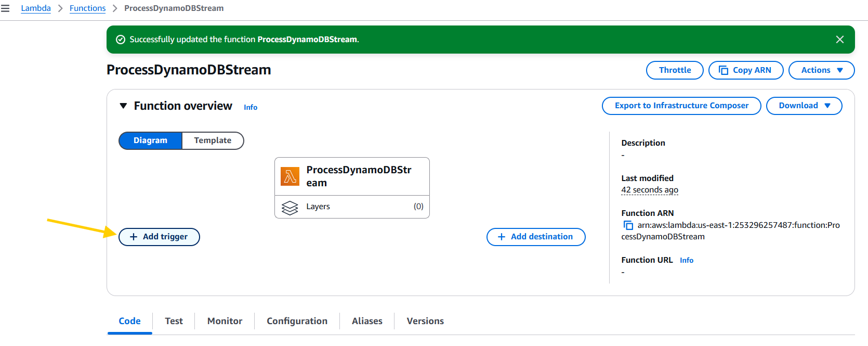Switch to Diagram view

tap(150, 140)
